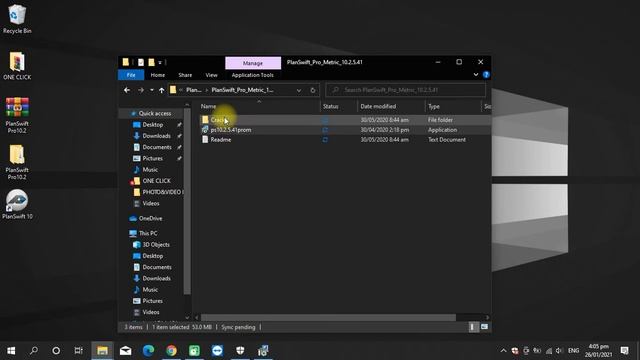Switch to details view in status bar
This screenshot has width=640, height=360.
tap(473, 327)
